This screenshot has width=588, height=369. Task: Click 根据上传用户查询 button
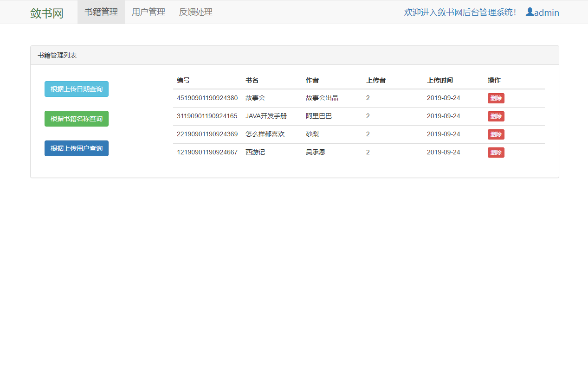pos(76,148)
